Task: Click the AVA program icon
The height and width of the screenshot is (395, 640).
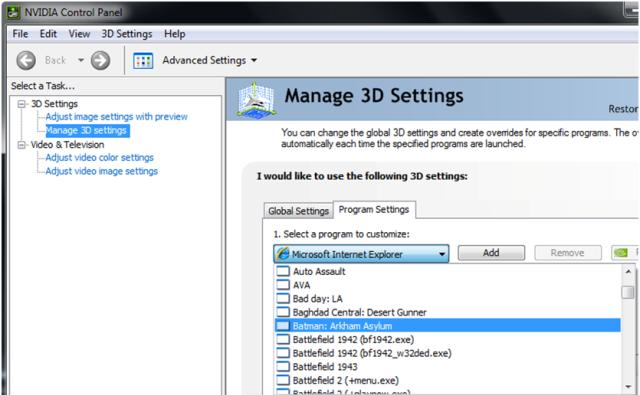Action: (x=283, y=285)
